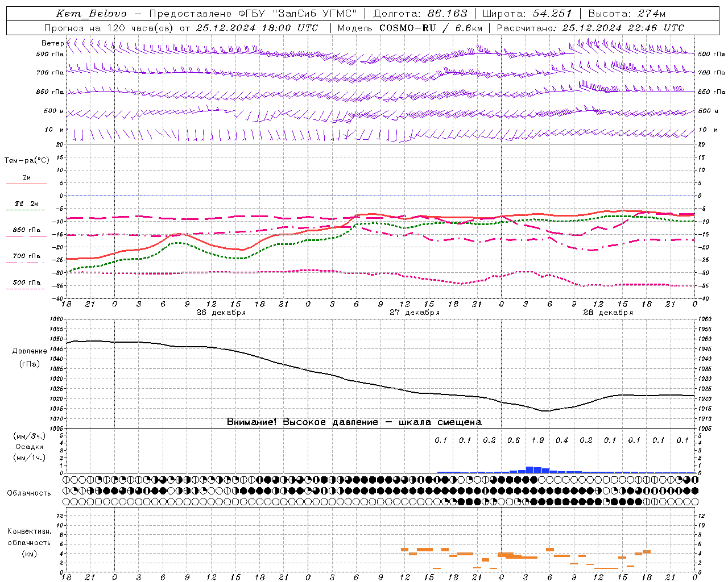Click the Ветер label above the wind barbs

[x=52, y=43]
